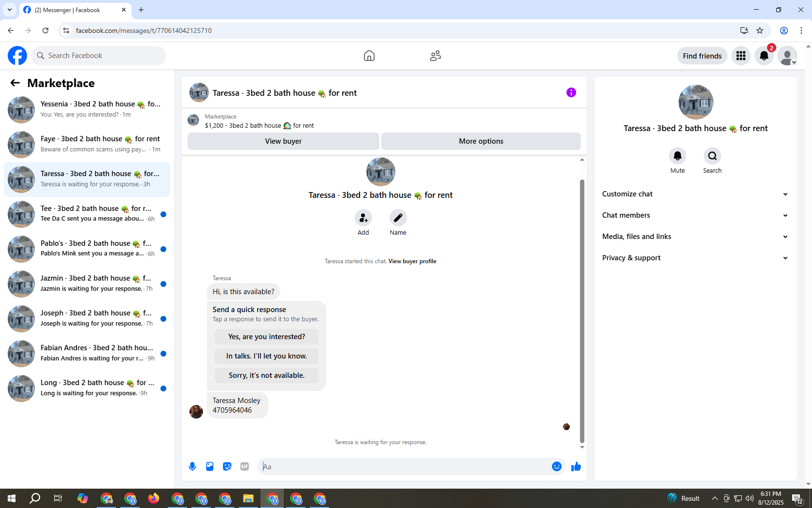Screen dimensions: 812x508
Task: Expand the Chat members section
Action: pyautogui.click(x=696, y=215)
